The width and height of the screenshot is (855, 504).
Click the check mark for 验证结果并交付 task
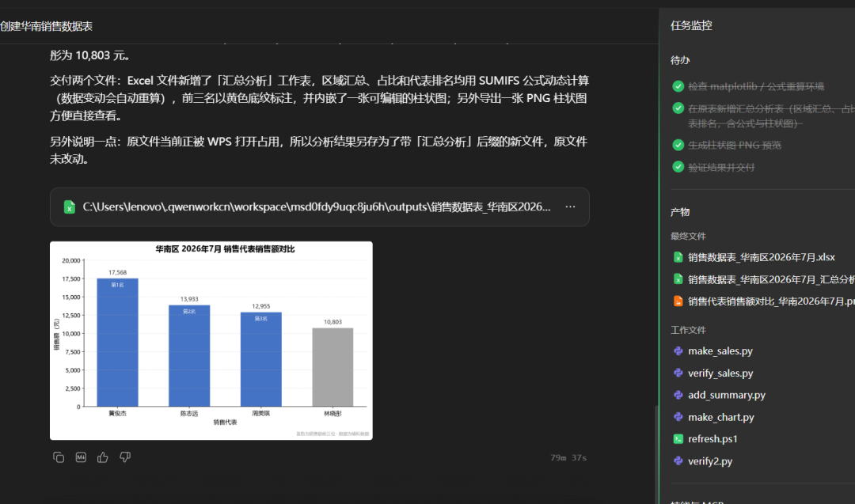[678, 167]
